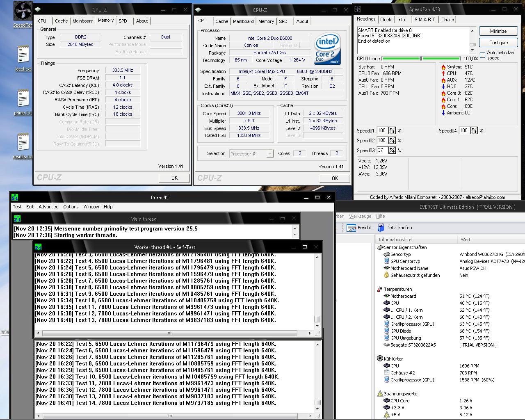Adjust Speed04 spinner arrows
The height and width of the screenshot is (420, 525).
(x=474, y=131)
